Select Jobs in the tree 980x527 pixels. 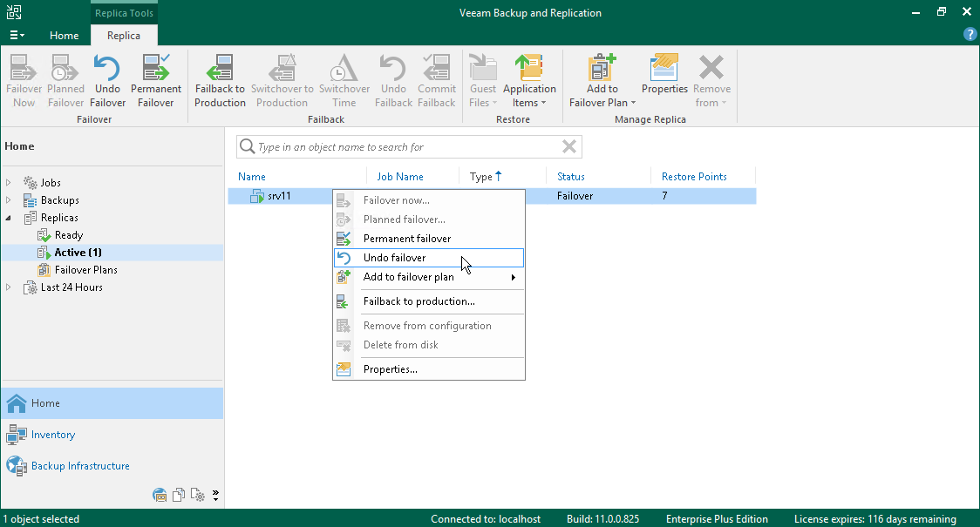pos(51,183)
